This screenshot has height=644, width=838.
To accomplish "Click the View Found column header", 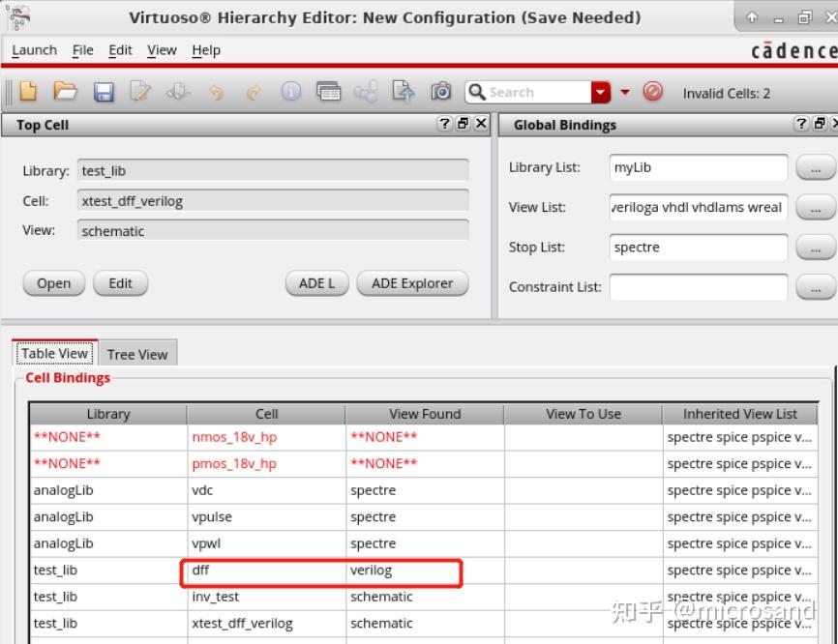I will point(425,414).
